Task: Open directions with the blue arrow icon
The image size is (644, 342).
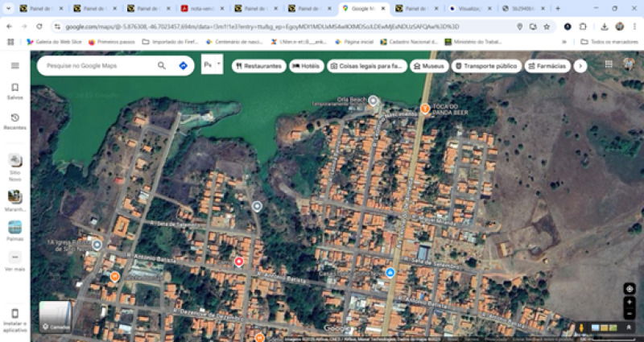Action: (x=184, y=66)
